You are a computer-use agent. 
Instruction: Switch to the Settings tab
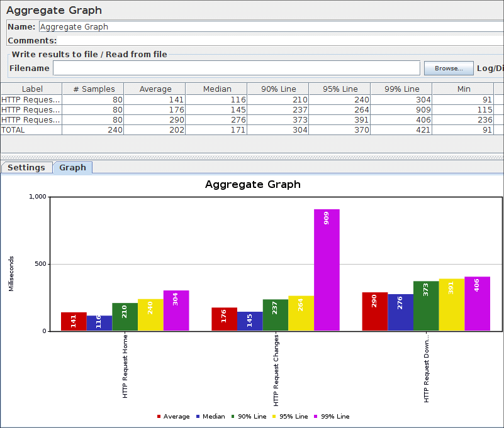(26, 168)
